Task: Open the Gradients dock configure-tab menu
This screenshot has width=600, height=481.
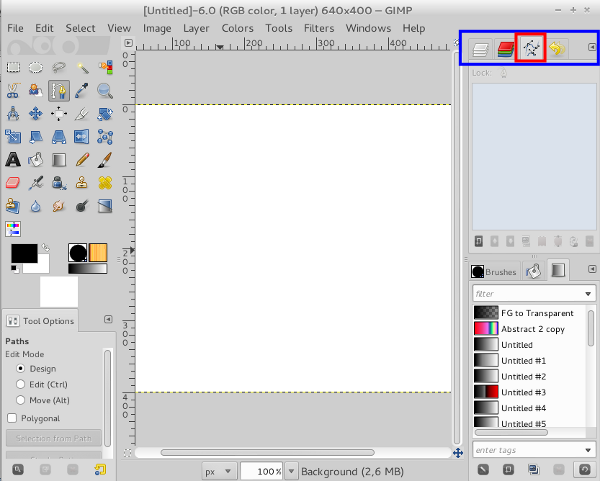Action: 592,269
